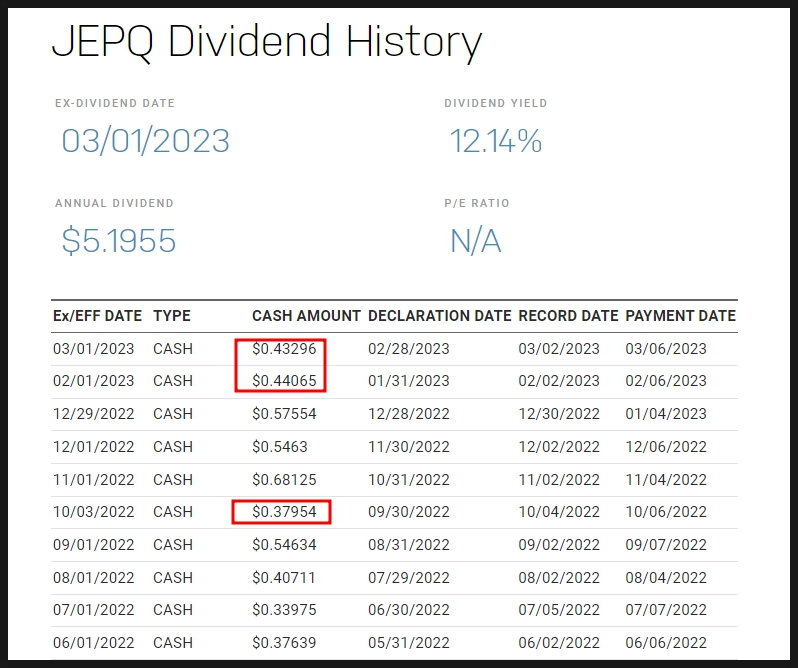The height and width of the screenshot is (668, 798).
Task: Click ex date 03/01/2023 in the table
Action: (94, 349)
